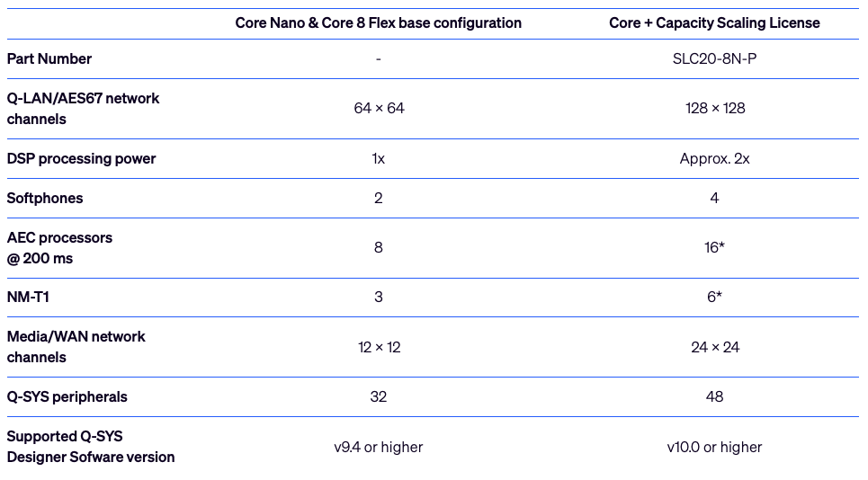Screen dimensions: 868x480
Task: Click the NM-T1 row label
Action: (x=28, y=297)
